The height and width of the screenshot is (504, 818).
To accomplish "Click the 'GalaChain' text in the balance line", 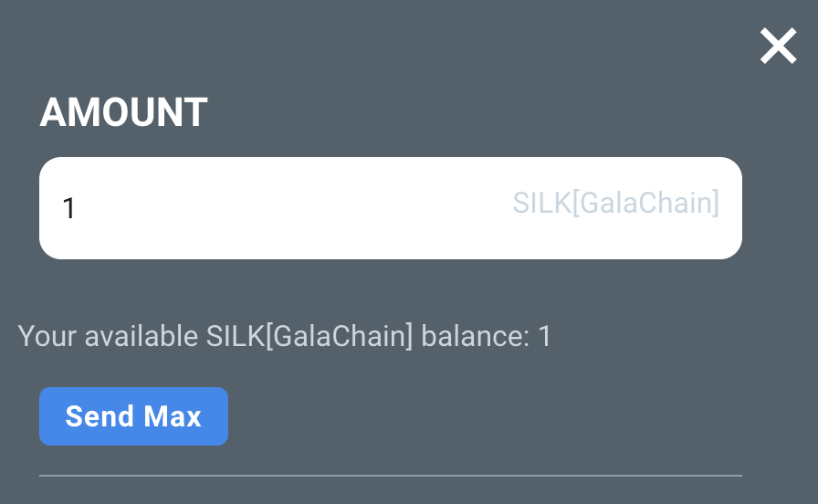I will [x=339, y=336].
